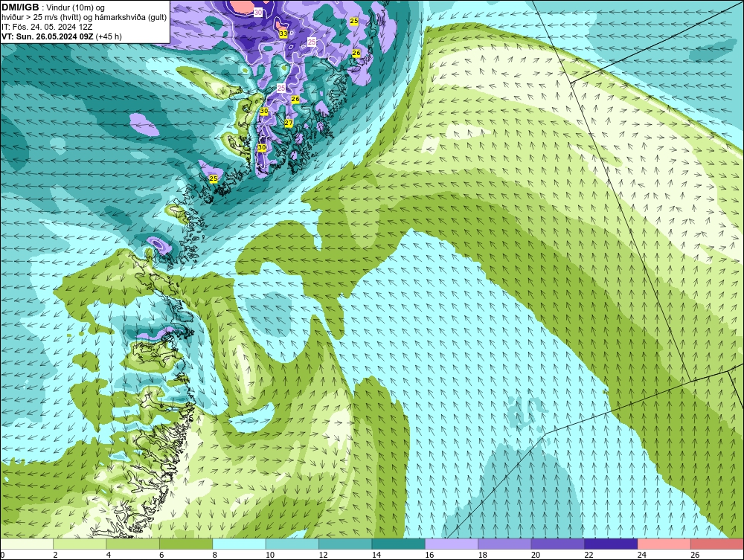This screenshot has height=560, width=744.
Task: Click the legend scale label 12
Action: (323, 555)
